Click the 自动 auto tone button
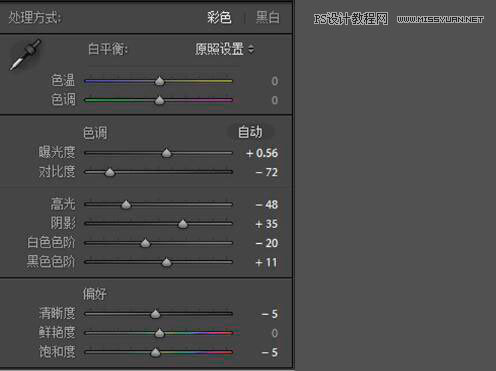This screenshot has width=496, height=371. pos(250,132)
